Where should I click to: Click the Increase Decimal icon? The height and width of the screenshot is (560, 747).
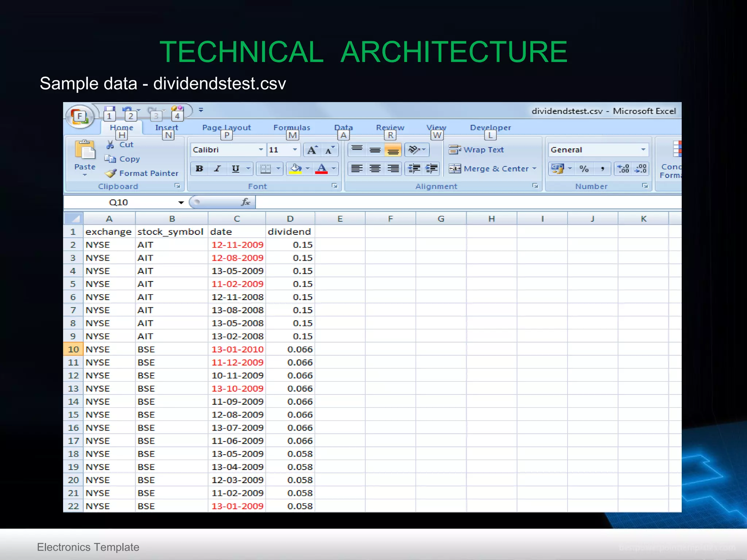pos(623,168)
